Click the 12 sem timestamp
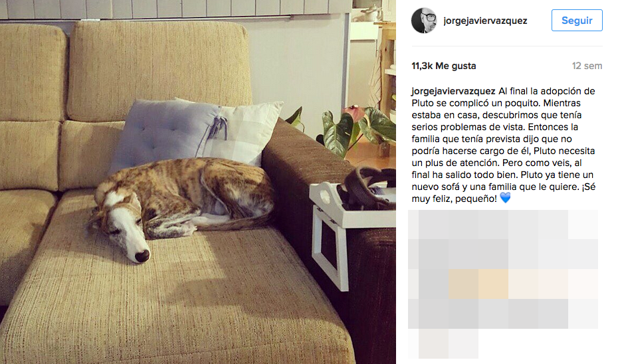This screenshot has width=618, height=364. click(587, 66)
